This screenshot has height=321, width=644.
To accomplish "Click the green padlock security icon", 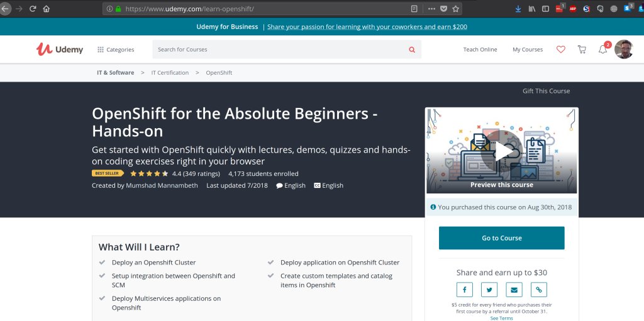I will (118, 9).
